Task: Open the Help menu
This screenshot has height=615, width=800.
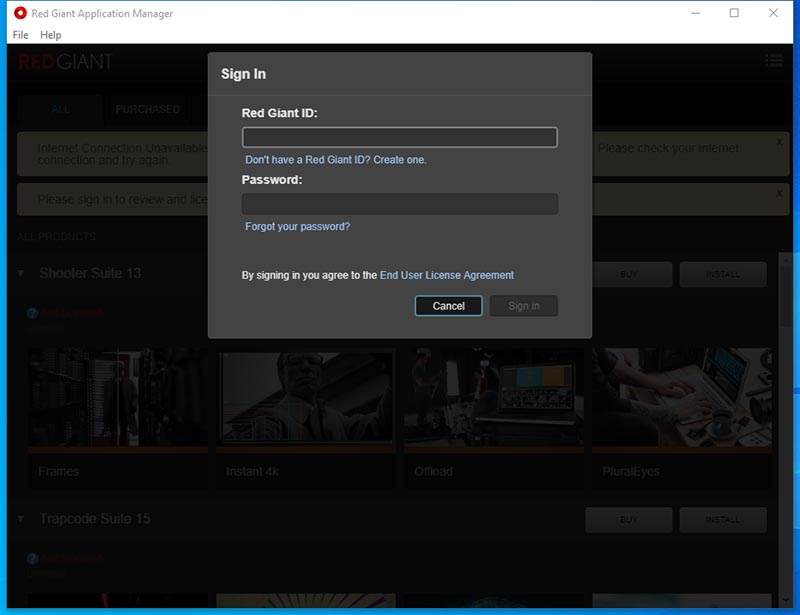Action: coord(51,35)
